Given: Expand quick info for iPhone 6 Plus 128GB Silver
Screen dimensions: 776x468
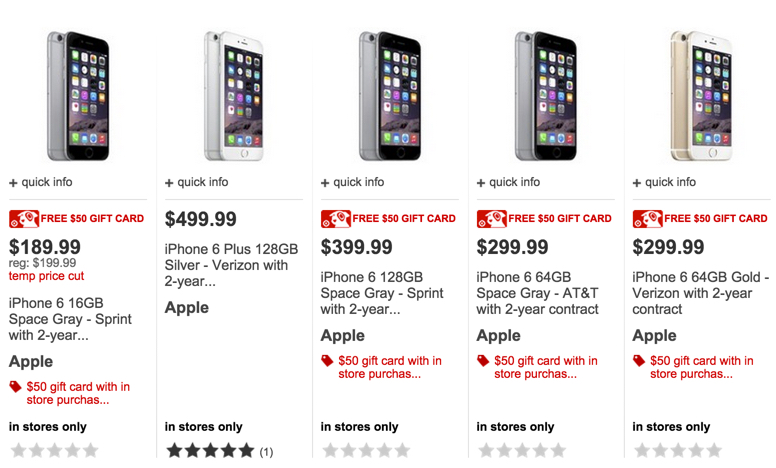Looking at the screenshot, I should coord(197,182).
